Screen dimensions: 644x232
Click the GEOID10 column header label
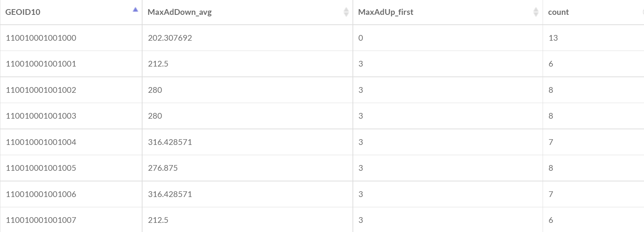[23, 12]
